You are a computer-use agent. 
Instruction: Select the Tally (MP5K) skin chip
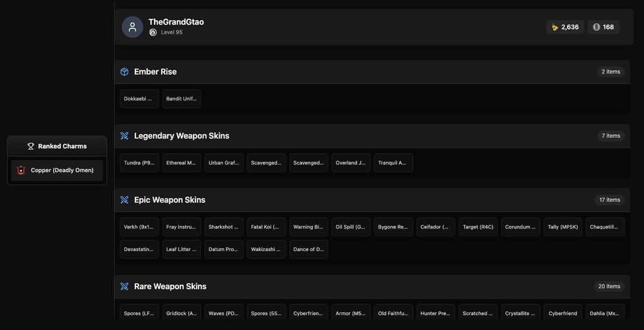point(563,226)
